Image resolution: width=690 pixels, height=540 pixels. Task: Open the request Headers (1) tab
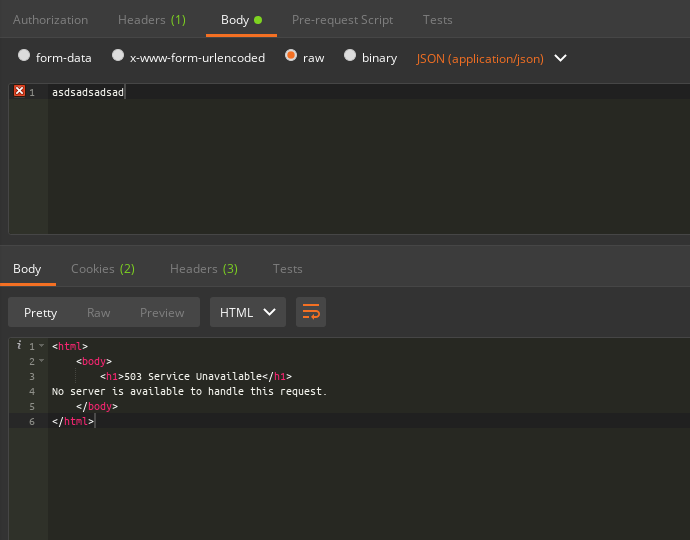pos(151,20)
